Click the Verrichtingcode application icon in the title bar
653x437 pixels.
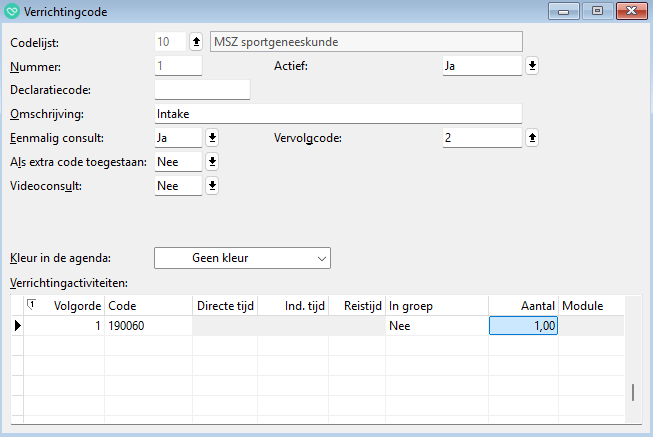[x=12, y=11]
